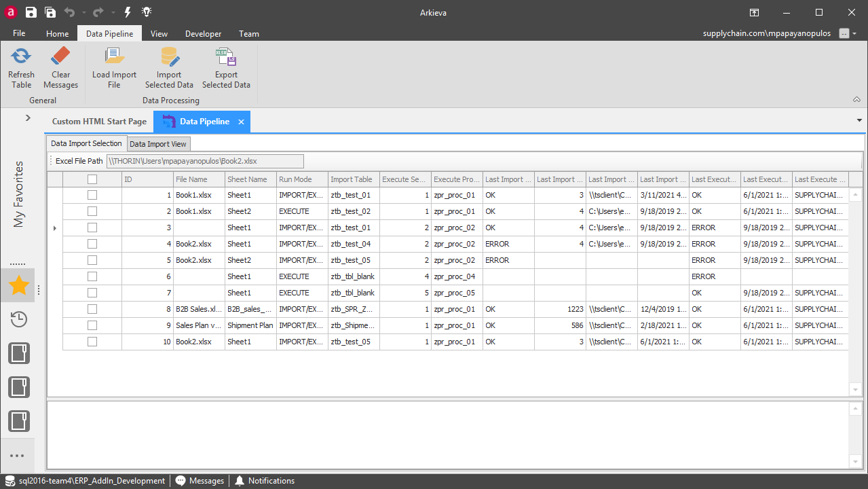868x489 pixels.
Task: Sort by the Sheet Name column header
Action: [x=250, y=179]
